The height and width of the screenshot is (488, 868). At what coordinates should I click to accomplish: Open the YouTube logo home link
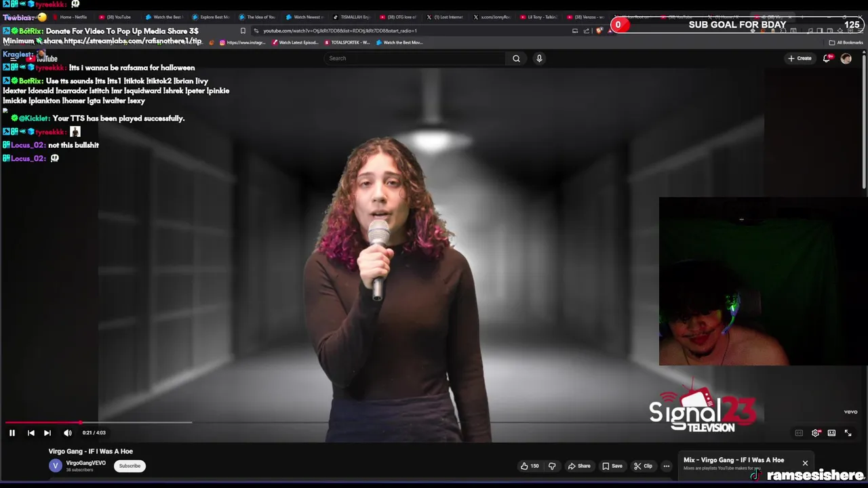pos(41,58)
